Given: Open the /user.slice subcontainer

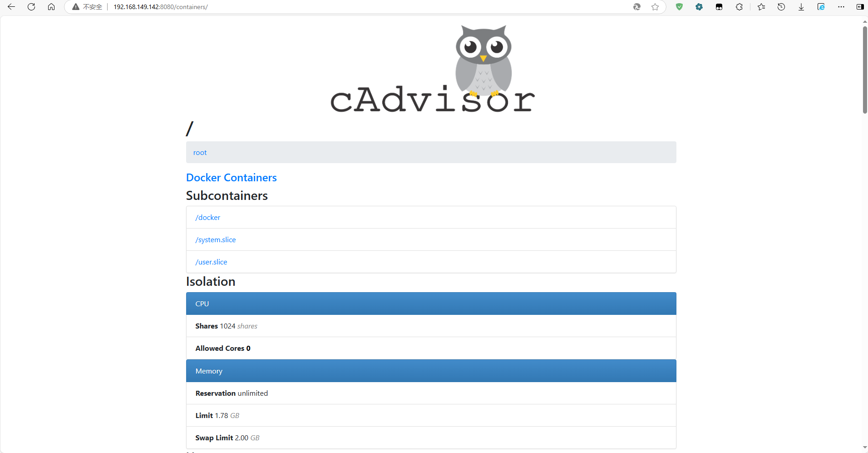Looking at the screenshot, I should click(211, 262).
